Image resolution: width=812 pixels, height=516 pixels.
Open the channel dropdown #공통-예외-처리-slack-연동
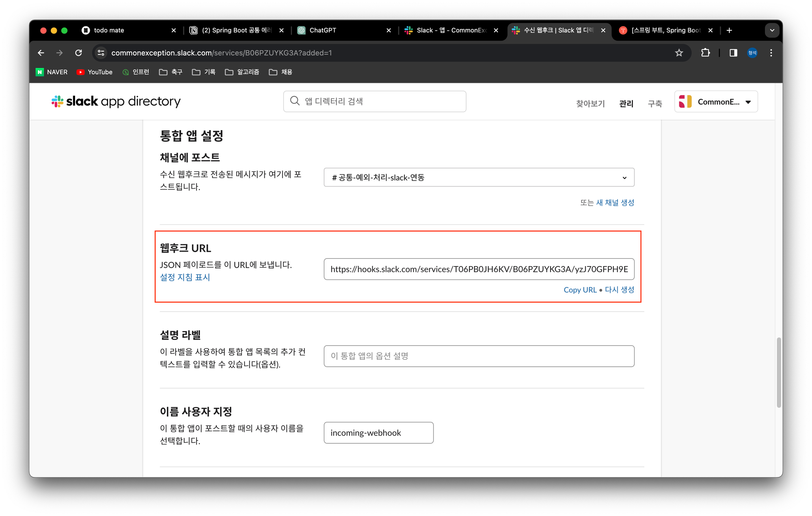[x=479, y=178]
